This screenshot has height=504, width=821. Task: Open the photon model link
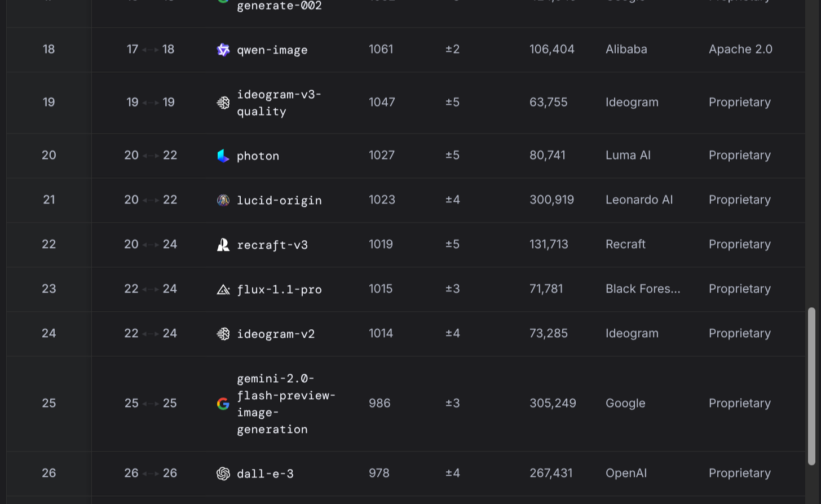(258, 156)
